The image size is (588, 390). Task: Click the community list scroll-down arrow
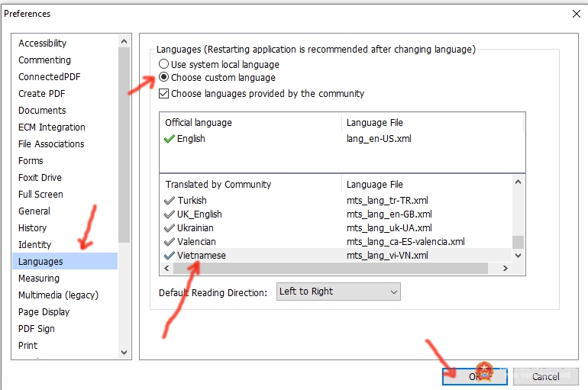[x=519, y=256]
